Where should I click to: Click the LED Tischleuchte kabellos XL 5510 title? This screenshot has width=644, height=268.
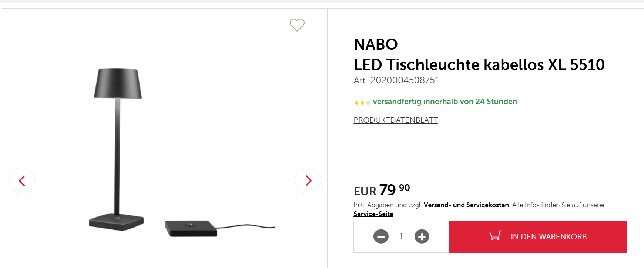coord(479,65)
